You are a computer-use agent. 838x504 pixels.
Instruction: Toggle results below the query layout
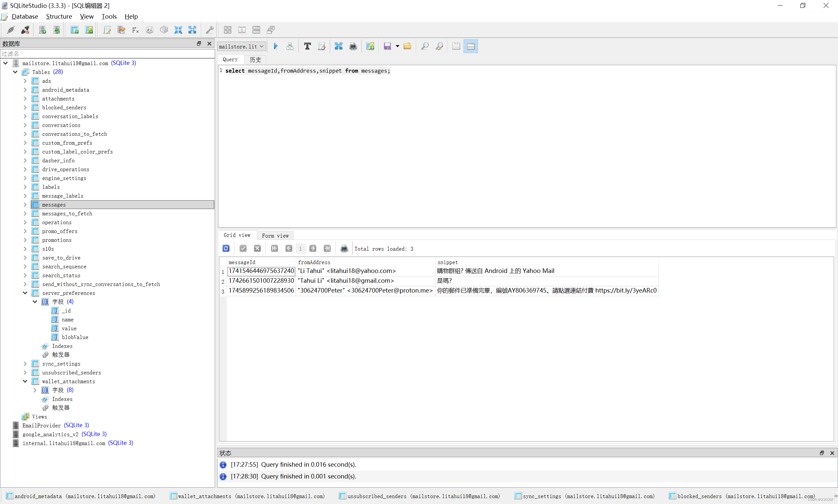click(470, 46)
